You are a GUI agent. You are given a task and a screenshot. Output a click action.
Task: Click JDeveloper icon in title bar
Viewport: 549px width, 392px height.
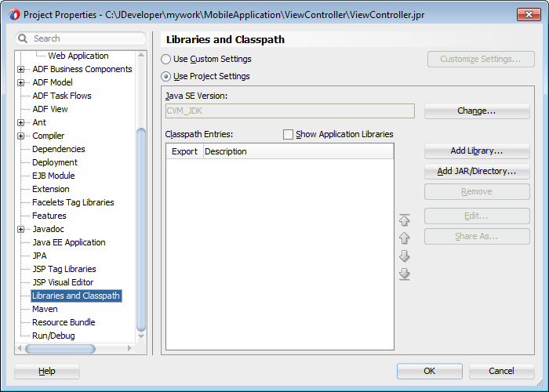14,15
